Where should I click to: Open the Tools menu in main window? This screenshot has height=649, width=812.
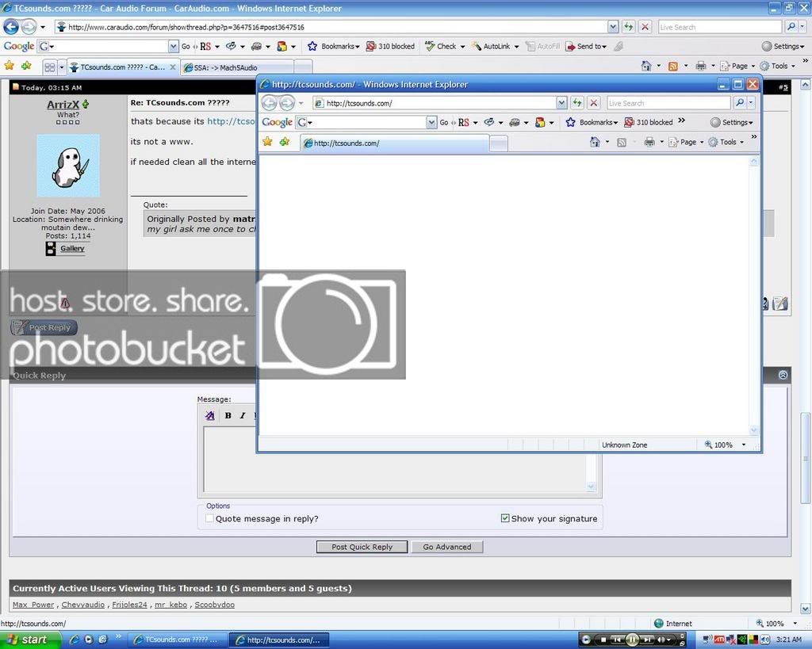click(x=777, y=66)
